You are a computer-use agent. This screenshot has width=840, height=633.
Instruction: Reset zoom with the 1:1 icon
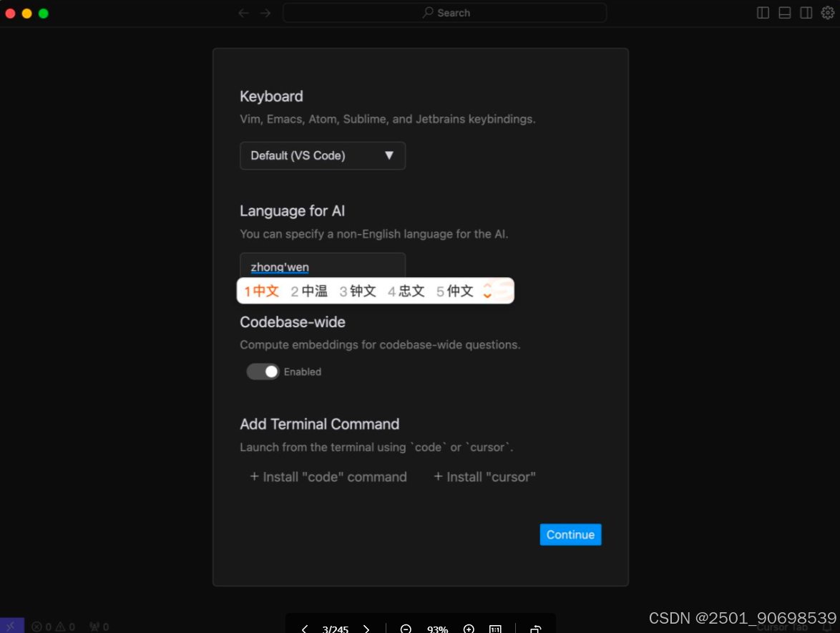[x=495, y=629]
